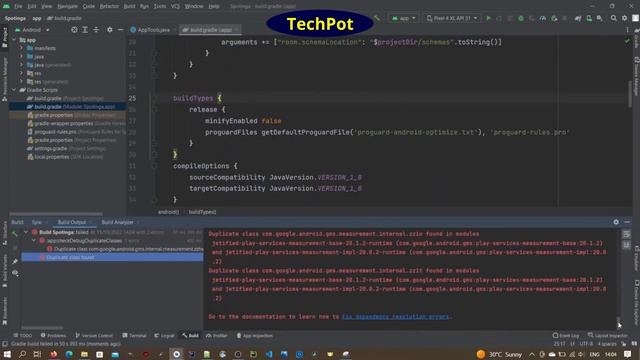Viewport: 640px width, 360px height.
Task: Collapse the checkDebugDuplicateClasses node
Action: click(34, 240)
